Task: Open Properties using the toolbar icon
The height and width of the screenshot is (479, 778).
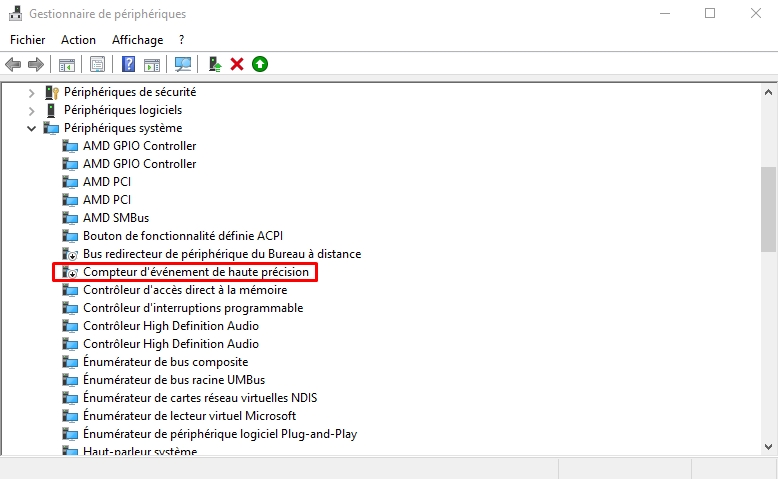Action: tap(97, 64)
